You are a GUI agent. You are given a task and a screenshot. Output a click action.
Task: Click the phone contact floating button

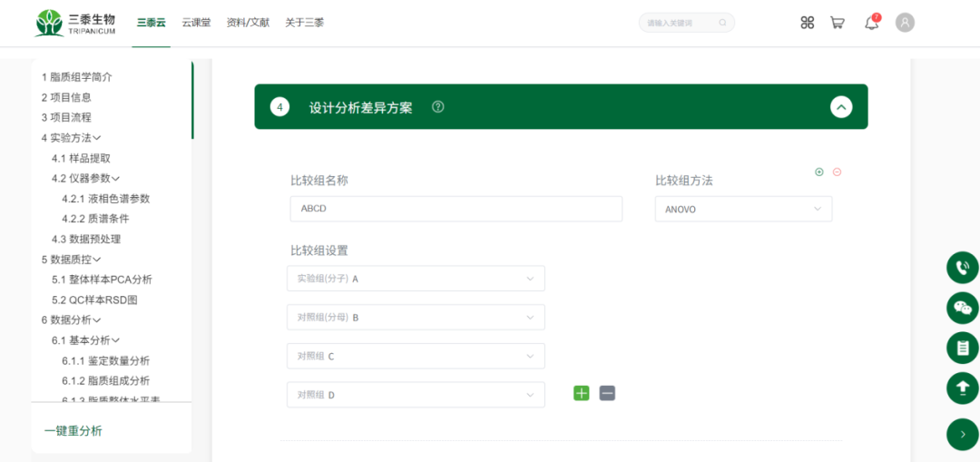(962, 268)
